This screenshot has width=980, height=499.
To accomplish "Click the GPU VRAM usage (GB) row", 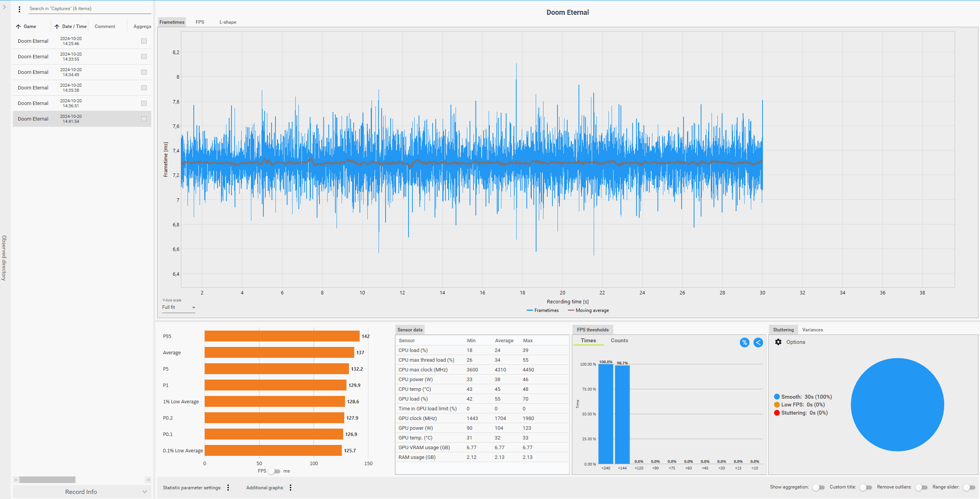I will [x=482, y=447].
